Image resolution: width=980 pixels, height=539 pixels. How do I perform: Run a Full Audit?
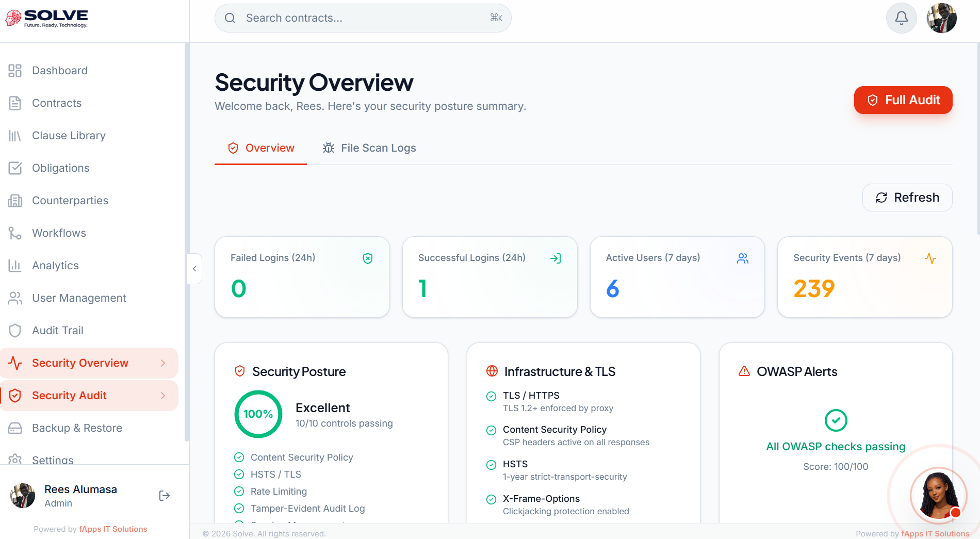pos(903,100)
